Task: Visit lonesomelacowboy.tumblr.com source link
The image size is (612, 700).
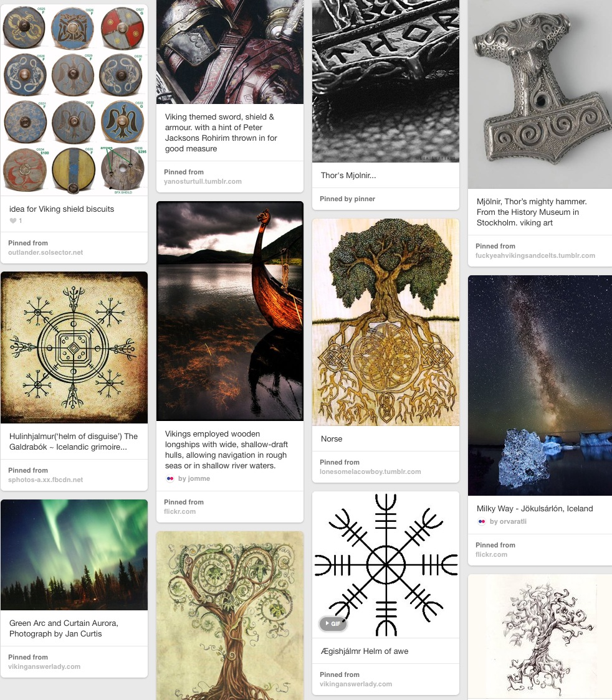Action: pos(370,472)
